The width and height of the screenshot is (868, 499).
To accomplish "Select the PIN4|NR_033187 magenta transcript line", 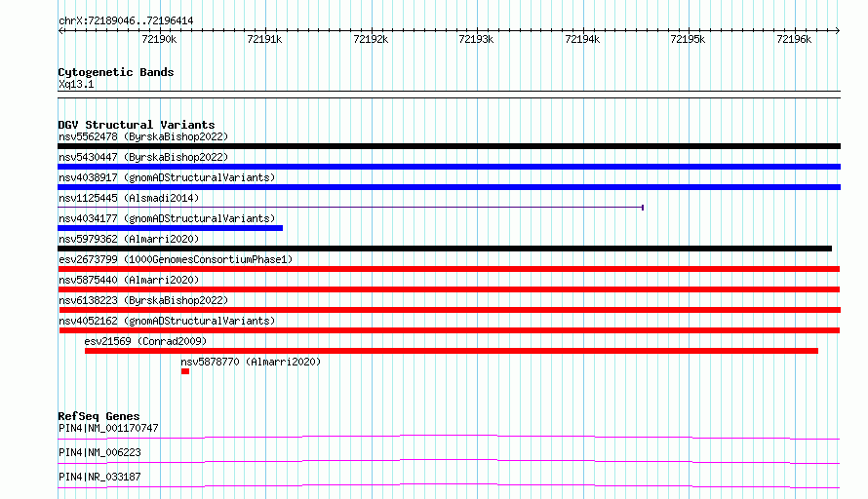I will 449,485.
